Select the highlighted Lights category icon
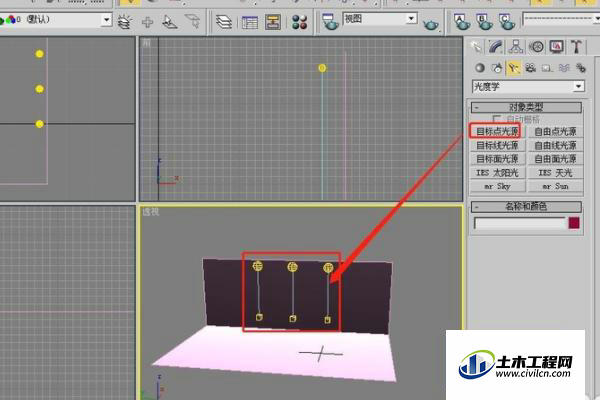Screen dimensions: 600x400 514,68
